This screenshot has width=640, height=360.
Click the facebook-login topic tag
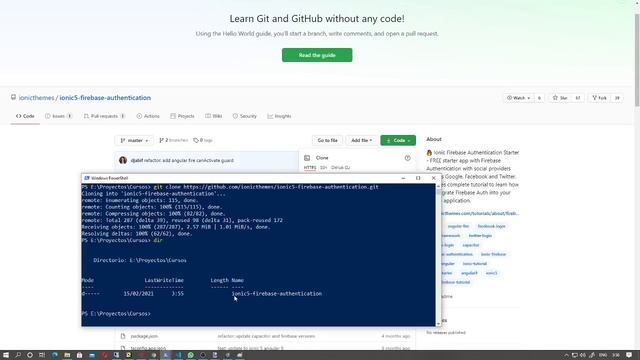coord(491,226)
